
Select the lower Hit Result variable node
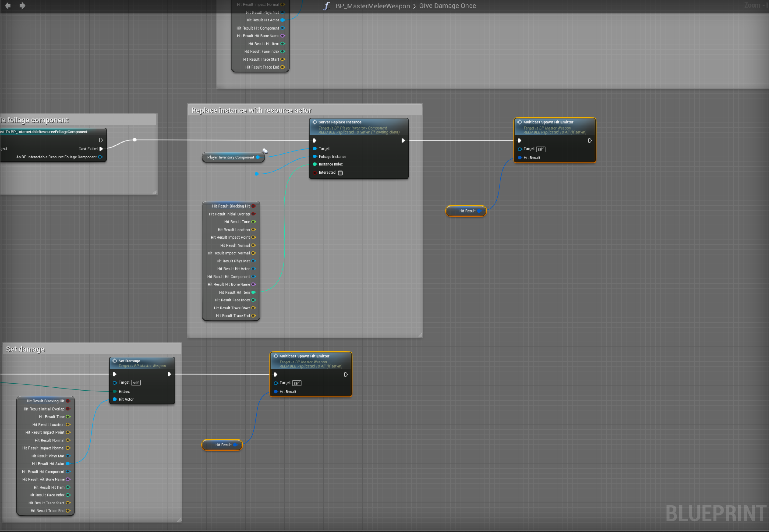point(221,445)
